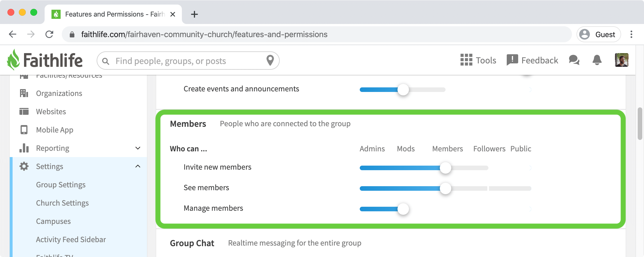Open the notifications bell
The image size is (644, 257).
tap(597, 60)
